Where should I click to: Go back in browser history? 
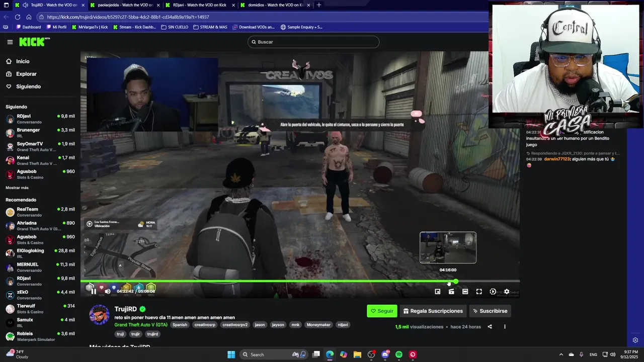[x=6, y=17]
